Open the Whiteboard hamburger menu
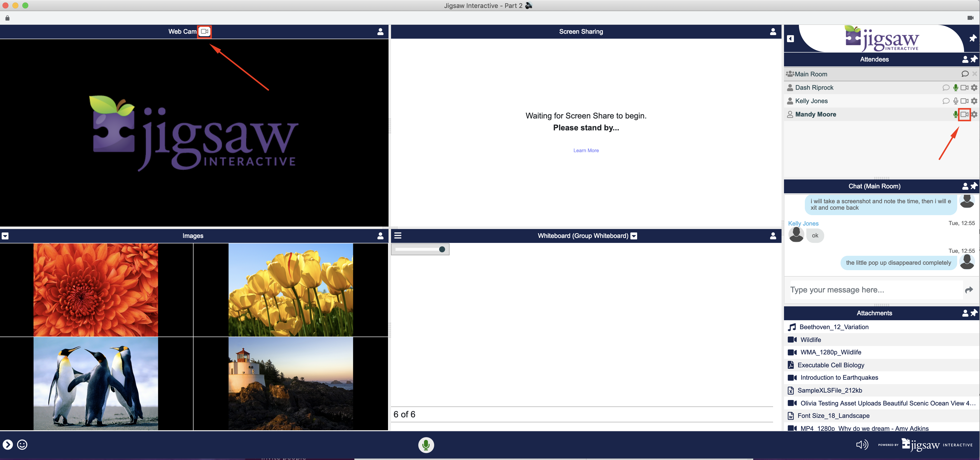This screenshot has height=460, width=980. 398,236
